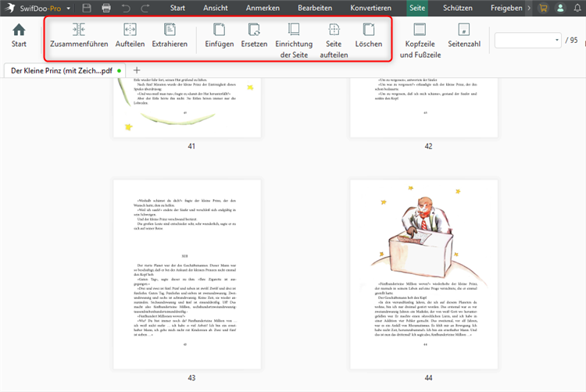
Task: Open the Start menu tab
Action: (177, 8)
